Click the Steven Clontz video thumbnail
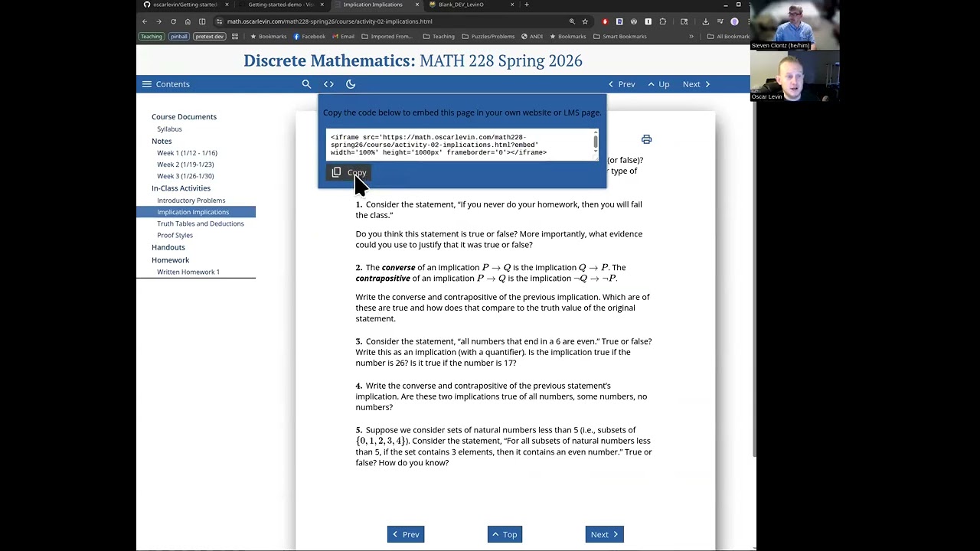The height and width of the screenshot is (551, 980). pyautogui.click(x=795, y=25)
